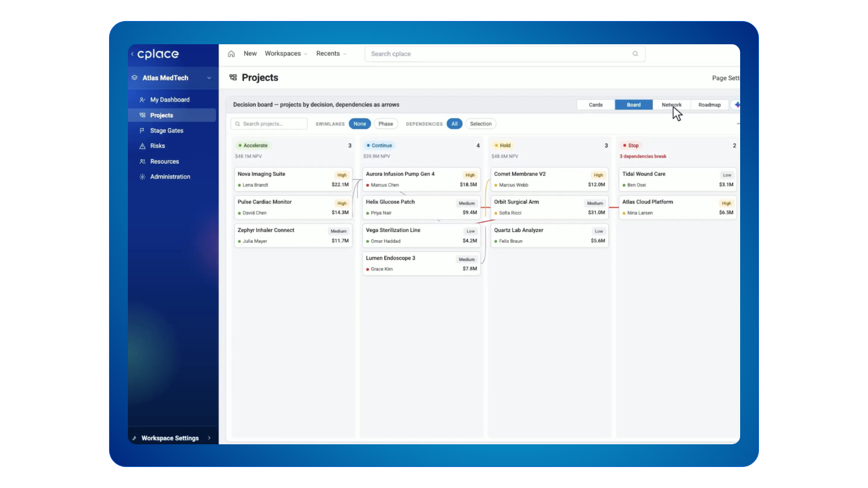This screenshot has height=488, width=868.
Task: Open Resources using the people icon
Action: click(x=142, y=162)
